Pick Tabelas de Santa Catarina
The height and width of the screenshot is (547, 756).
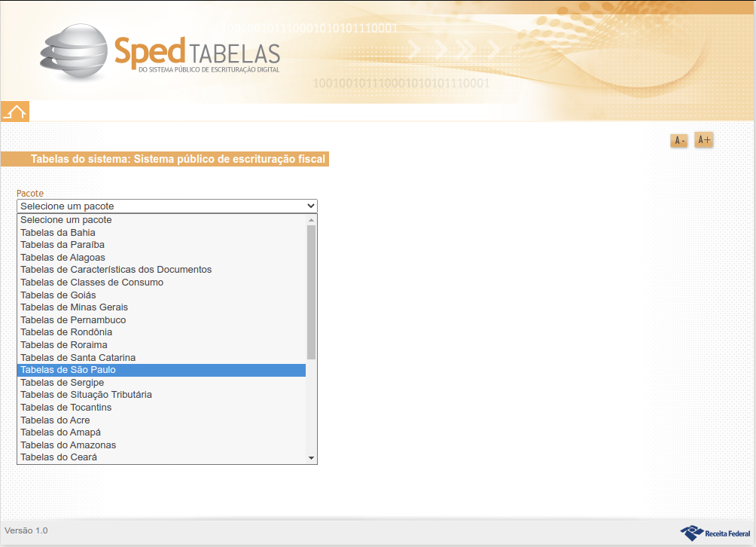[162, 357]
